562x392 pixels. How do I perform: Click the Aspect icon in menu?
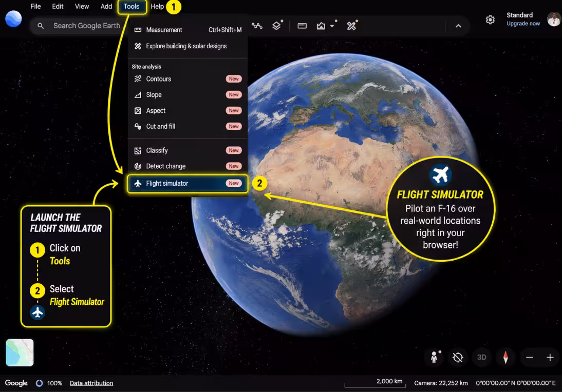tap(138, 111)
